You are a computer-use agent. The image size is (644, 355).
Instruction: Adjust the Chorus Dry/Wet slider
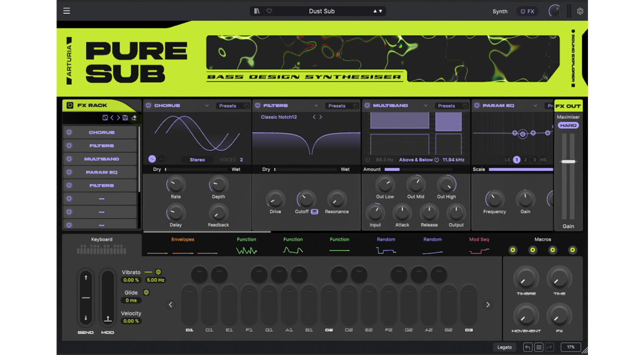pos(196,169)
